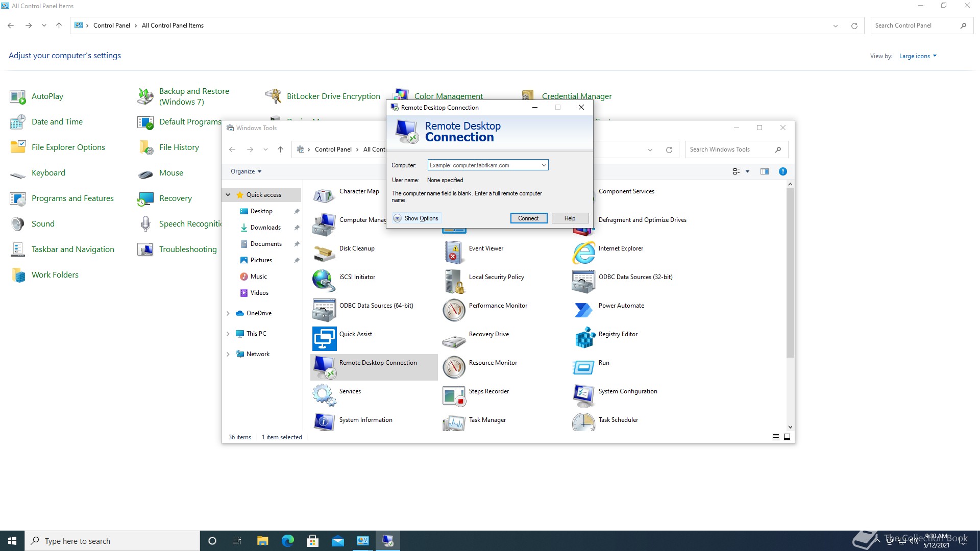Expand the This PC tree node
The image size is (980, 551).
coord(228,334)
